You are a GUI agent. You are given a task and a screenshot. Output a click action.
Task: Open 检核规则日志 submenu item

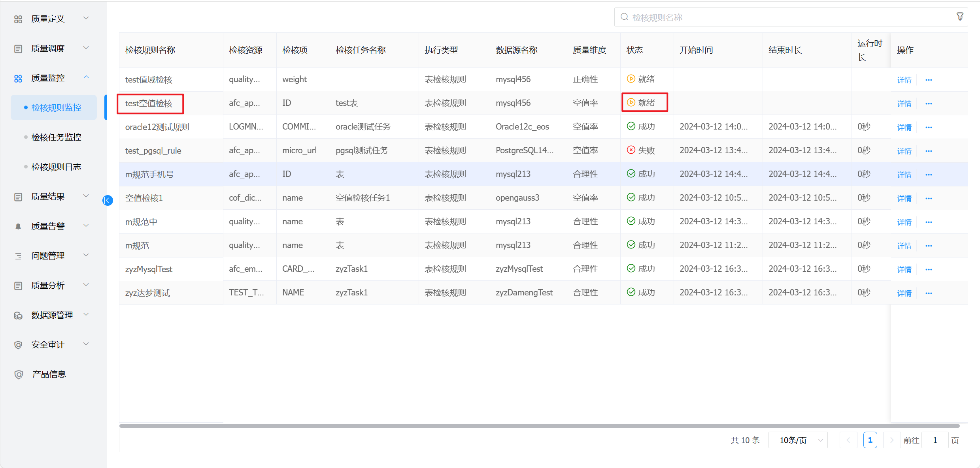pos(56,167)
